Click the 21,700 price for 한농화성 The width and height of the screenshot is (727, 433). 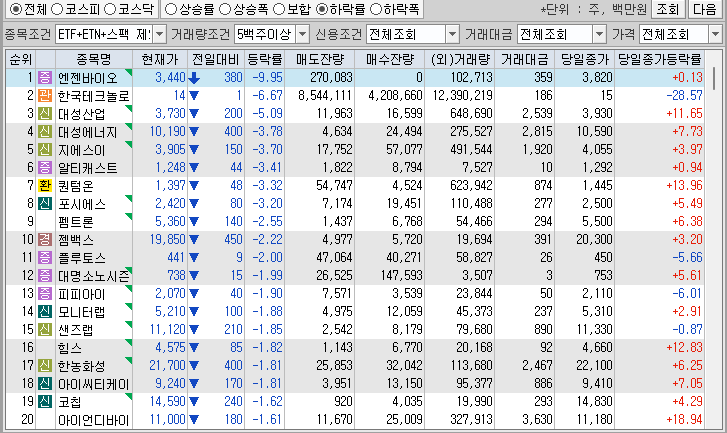[x=167, y=365]
